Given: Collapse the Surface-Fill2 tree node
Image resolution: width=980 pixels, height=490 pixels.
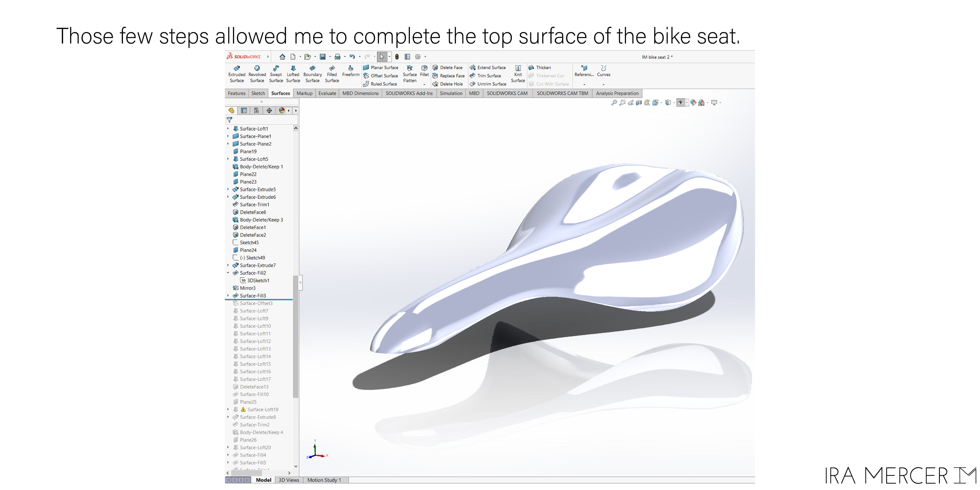Looking at the screenshot, I should pyautogui.click(x=228, y=273).
